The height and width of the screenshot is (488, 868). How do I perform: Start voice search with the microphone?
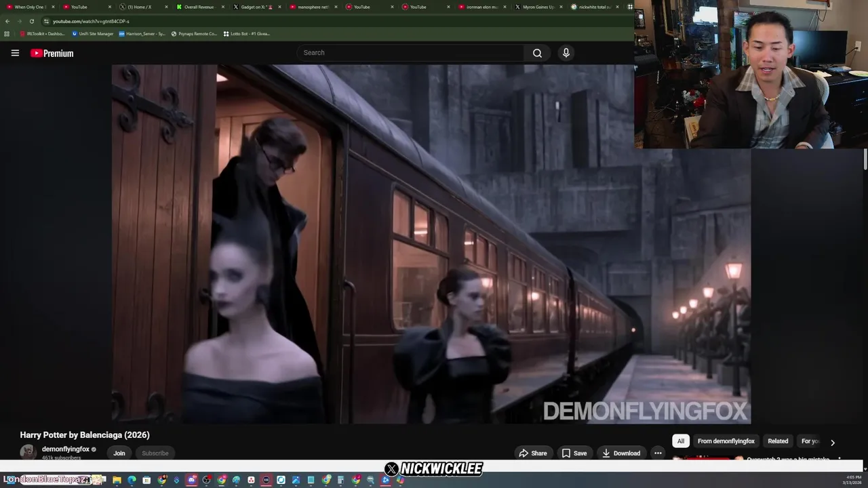click(x=566, y=53)
